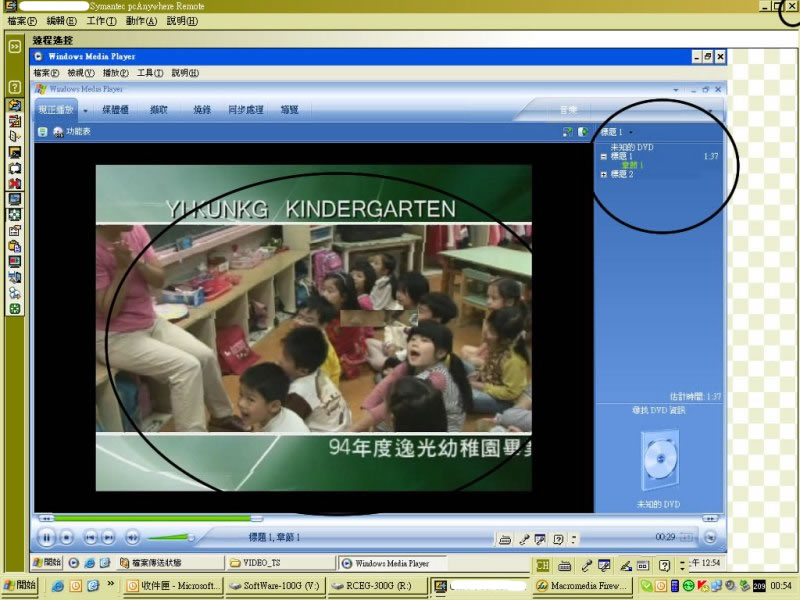The height and width of the screenshot is (600, 800).
Task: Open 收件匣 - Microsoft taskbar button
Action: pos(173,586)
